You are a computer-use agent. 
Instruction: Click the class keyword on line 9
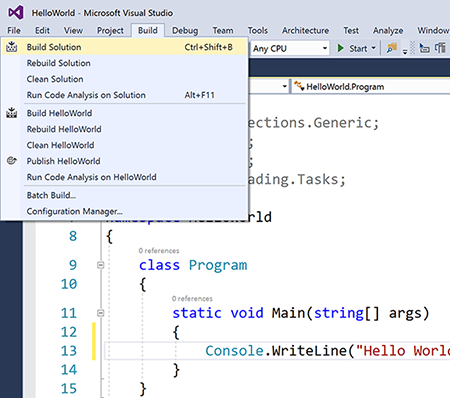pyautogui.click(x=159, y=265)
